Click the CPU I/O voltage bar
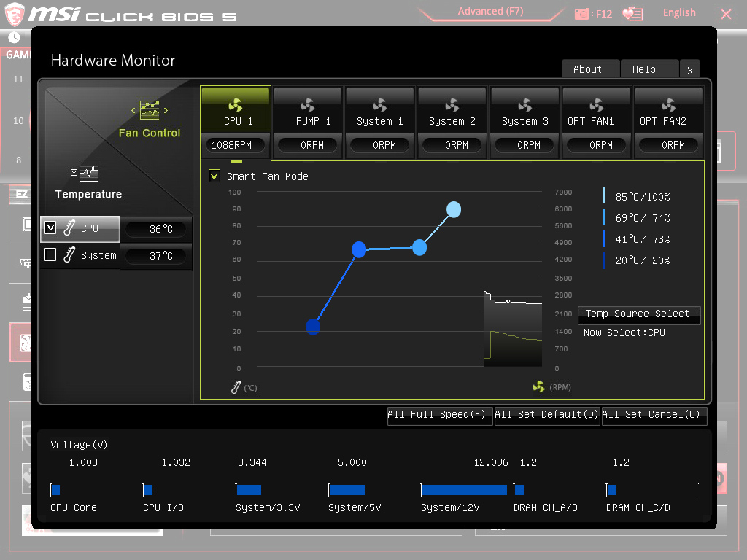Screen dimensions: 747x560 click(148, 490)
